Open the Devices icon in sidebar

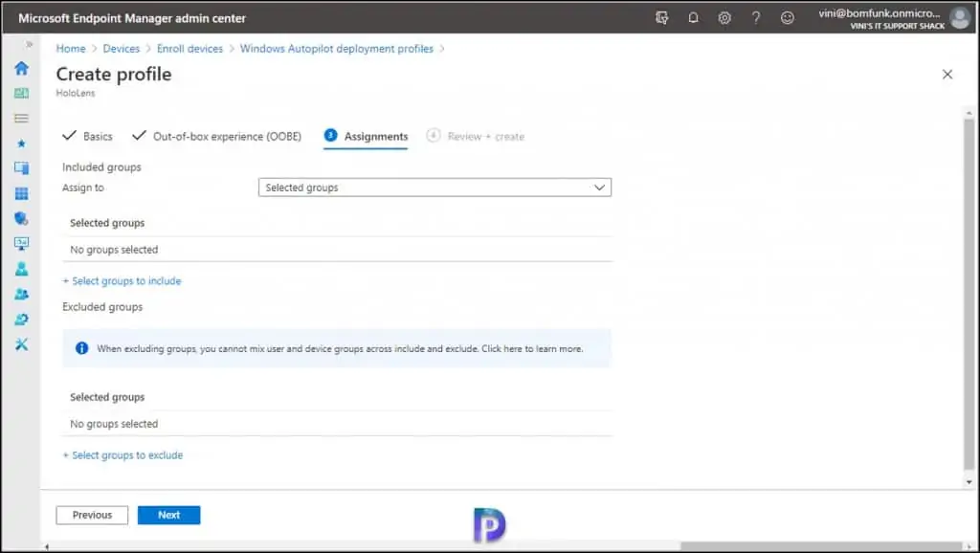21,168
